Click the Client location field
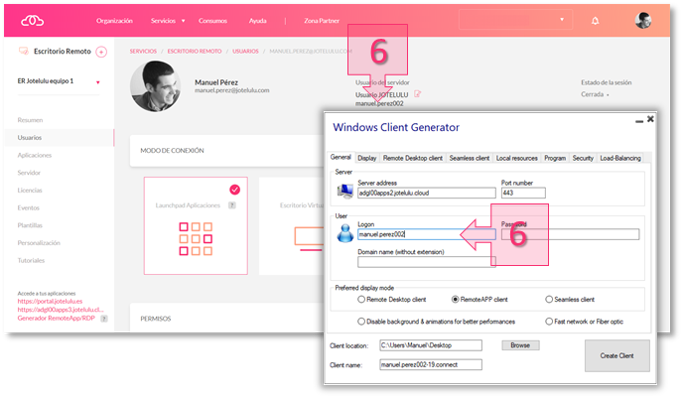 point(430,345)
